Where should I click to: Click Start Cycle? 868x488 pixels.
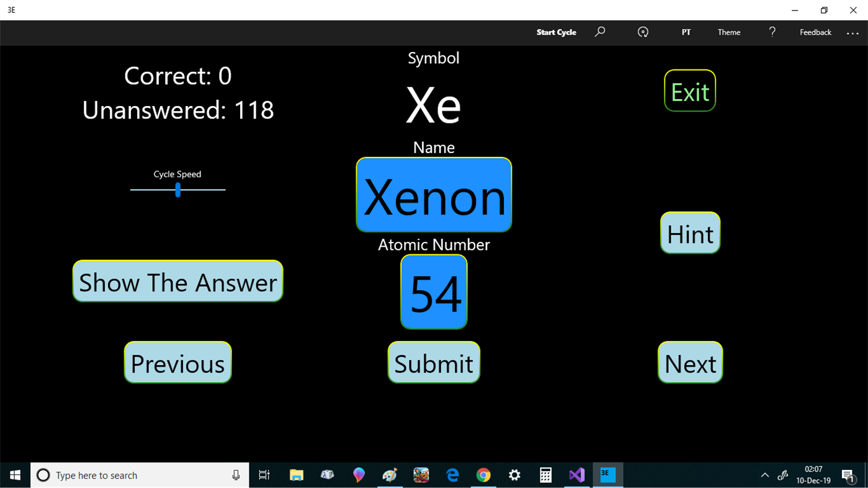pos(556,32)
